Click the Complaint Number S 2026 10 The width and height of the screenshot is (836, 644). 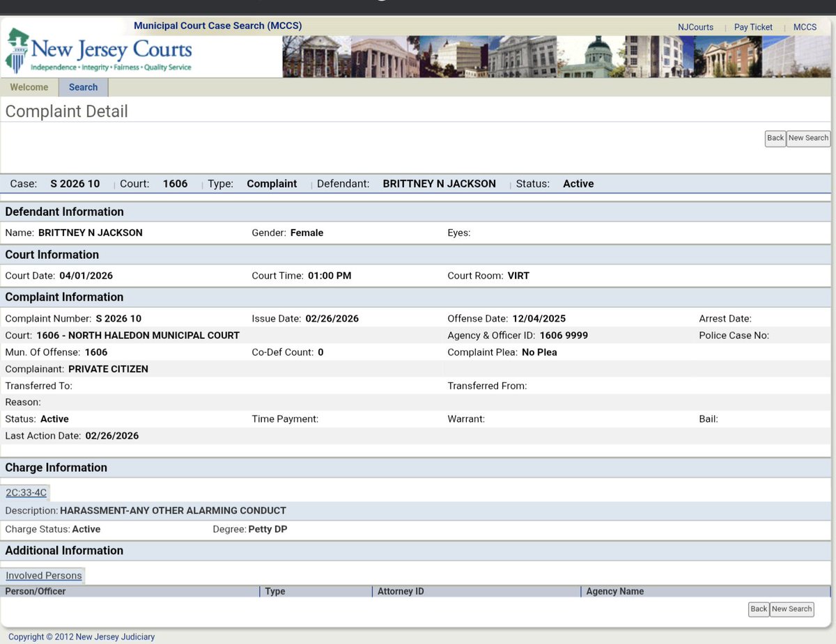coord(118,319)
